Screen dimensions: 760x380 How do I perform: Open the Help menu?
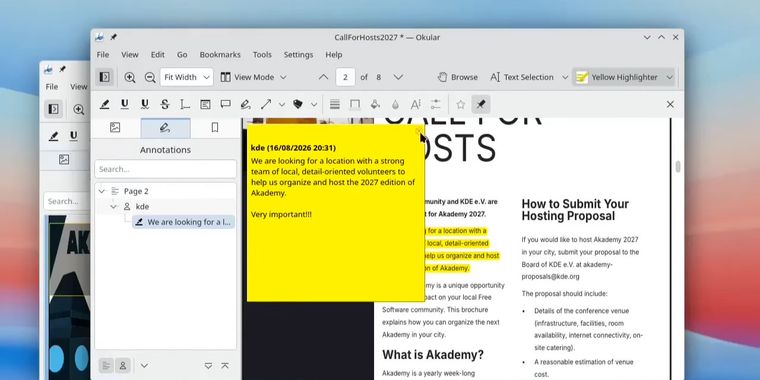click(x=333, y=55)
